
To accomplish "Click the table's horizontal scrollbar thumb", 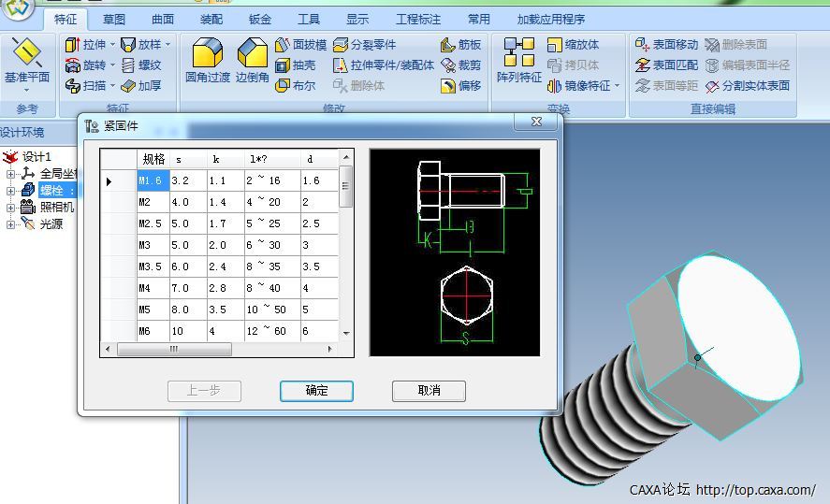I will 173,350.
